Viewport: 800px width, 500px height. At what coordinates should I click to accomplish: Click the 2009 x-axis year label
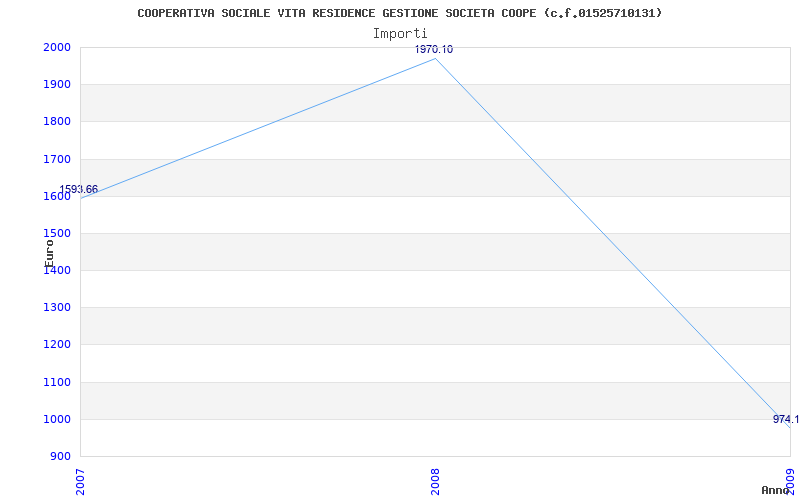(x=790, y=482)
